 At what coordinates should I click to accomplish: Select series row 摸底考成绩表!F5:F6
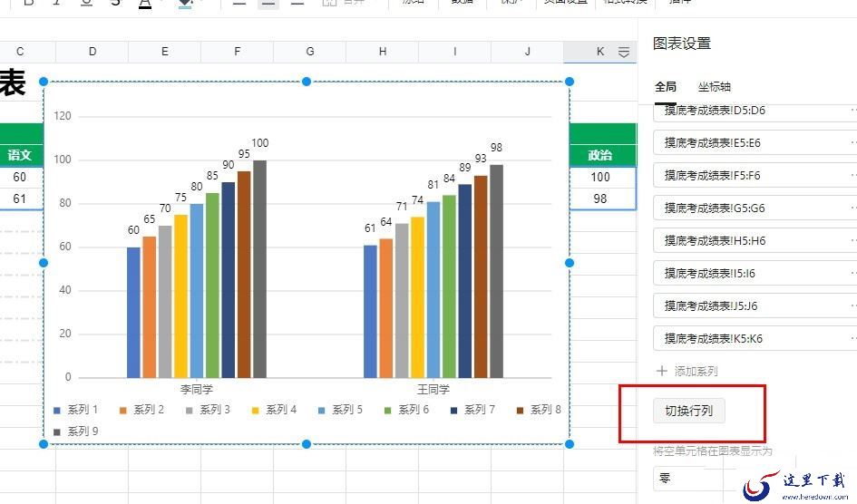coord(755,175)
